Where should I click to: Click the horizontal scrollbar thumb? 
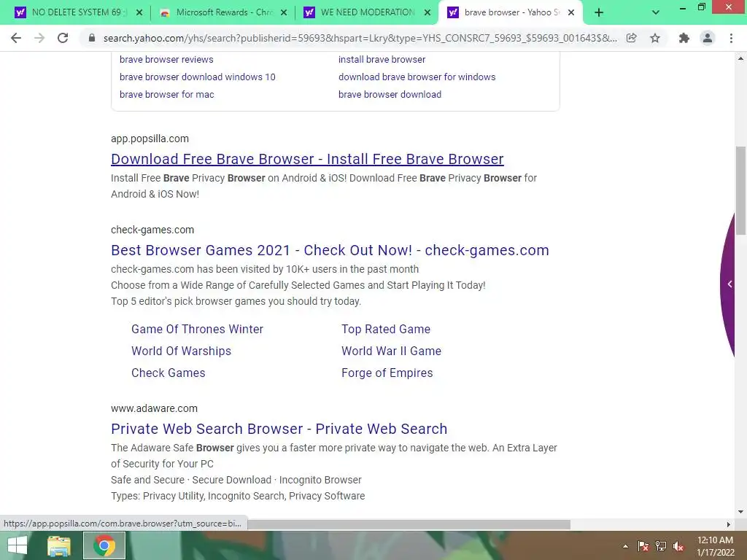[x=409, y=524]
